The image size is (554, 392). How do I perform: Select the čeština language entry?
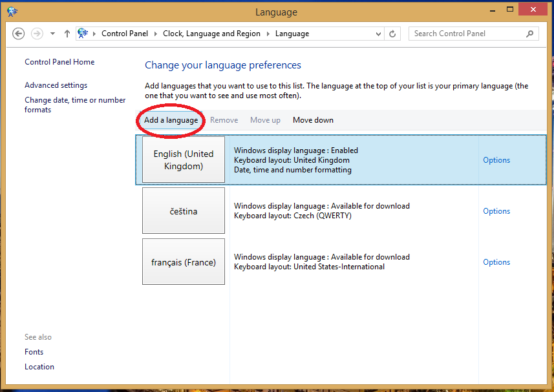(183, 211)
